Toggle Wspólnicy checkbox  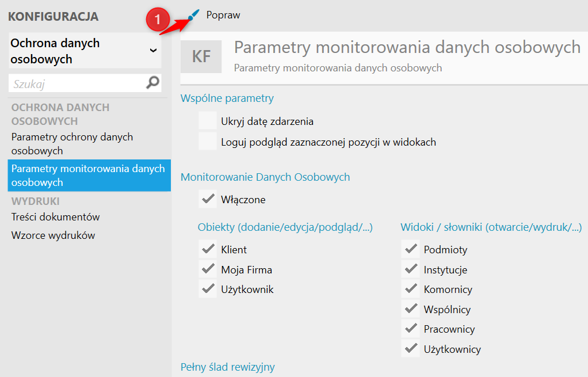(x=410, y=309)
